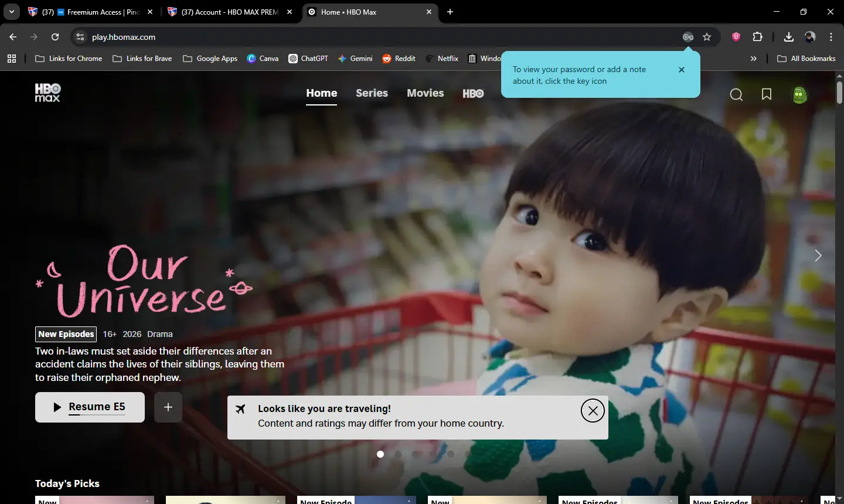844x504 pixels.
Task: Show more bookmarks with double chevron
Action: click(754, 59)
